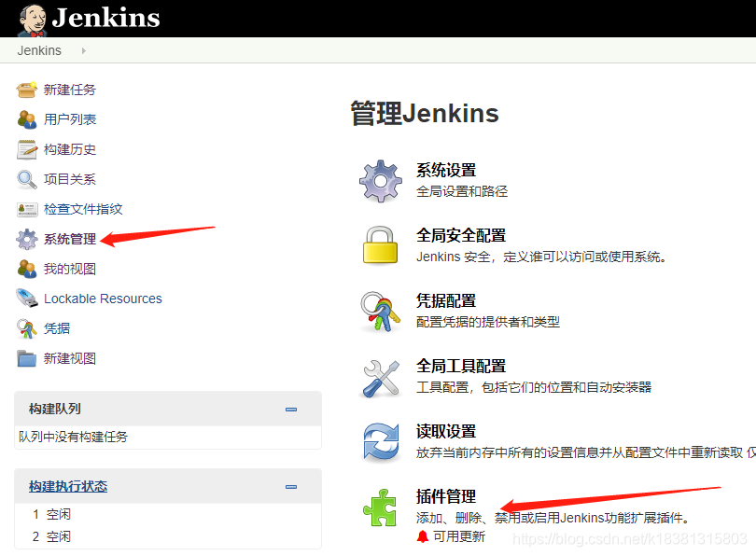Open the Lockable Resources link
This screenshot has width=756, height=556.
pos(103,299)
